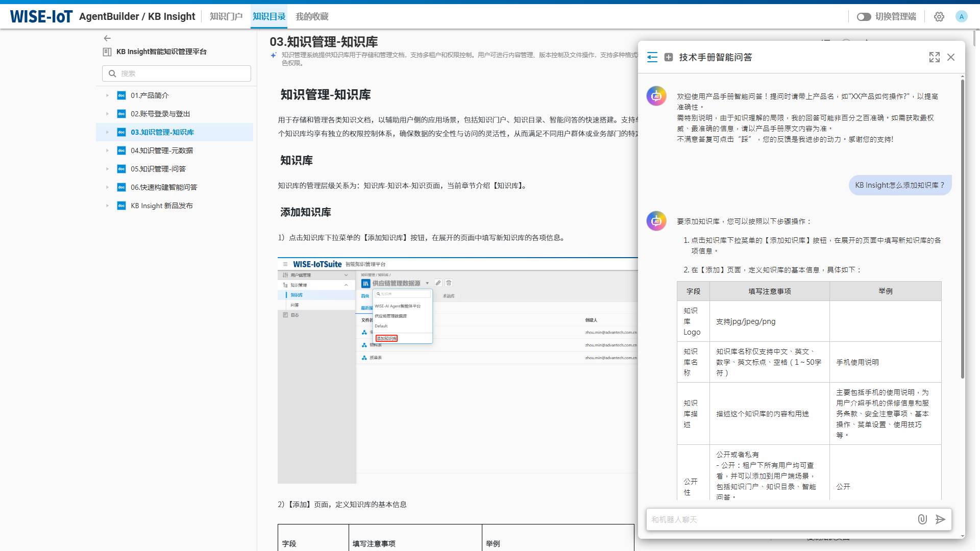980x551 pixels.
Task: Toggle 切换管理端 switch
Action: [x=864, y=17]
